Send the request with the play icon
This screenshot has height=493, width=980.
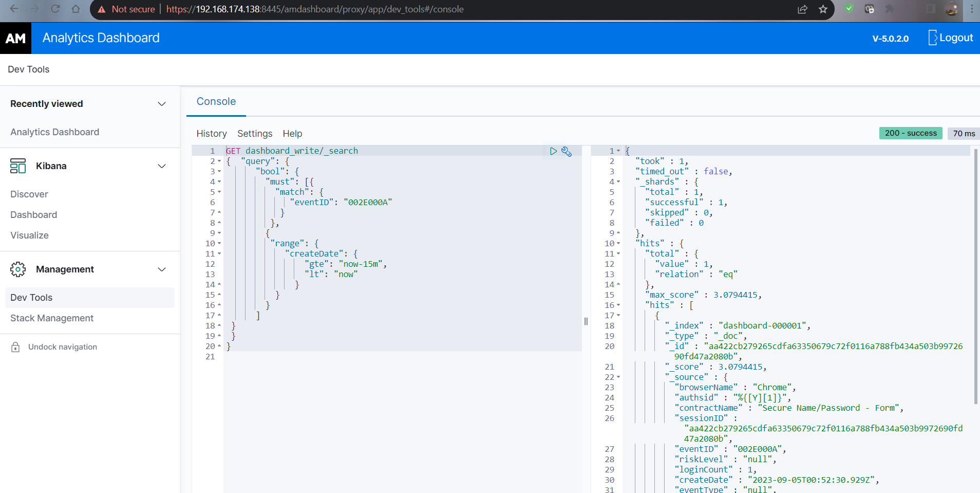tap(553, 151)
